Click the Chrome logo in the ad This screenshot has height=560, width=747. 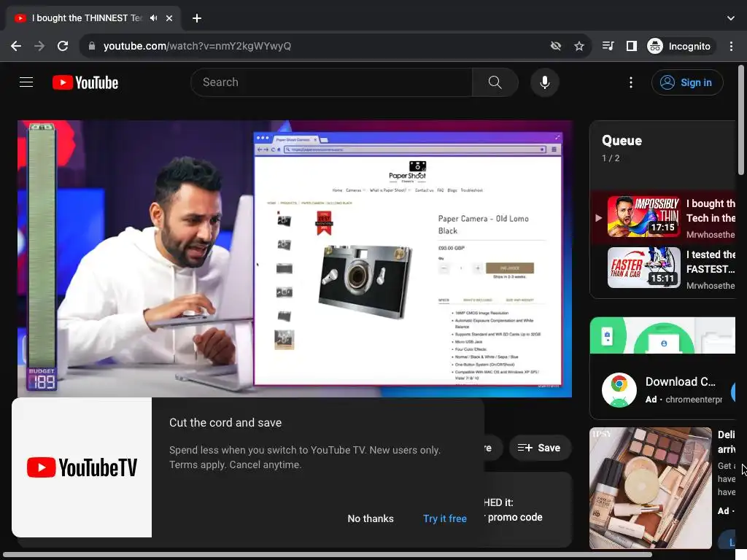619,390
